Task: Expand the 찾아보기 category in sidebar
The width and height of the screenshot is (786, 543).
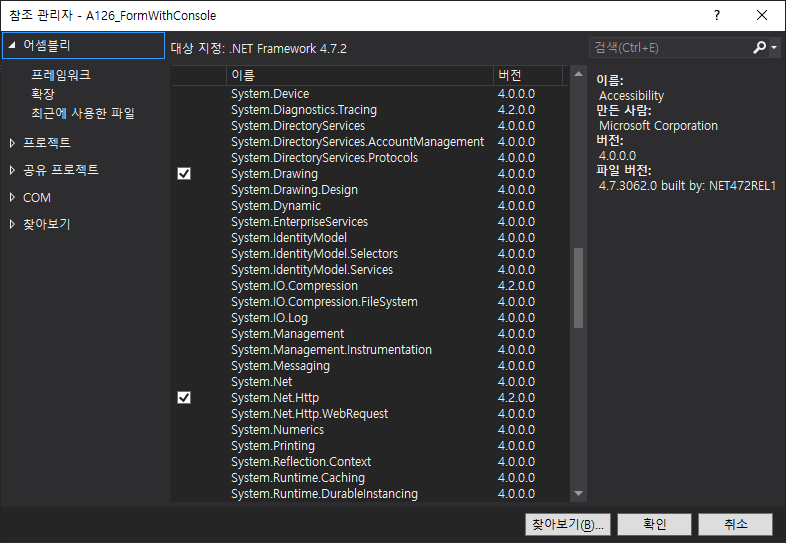Action: (12, 225)
